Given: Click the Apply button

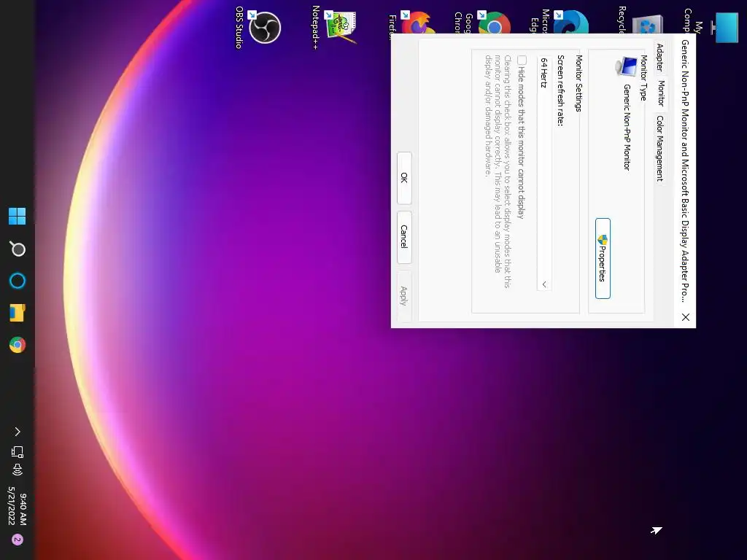Looking at the screenshot, I should [404, 296].
